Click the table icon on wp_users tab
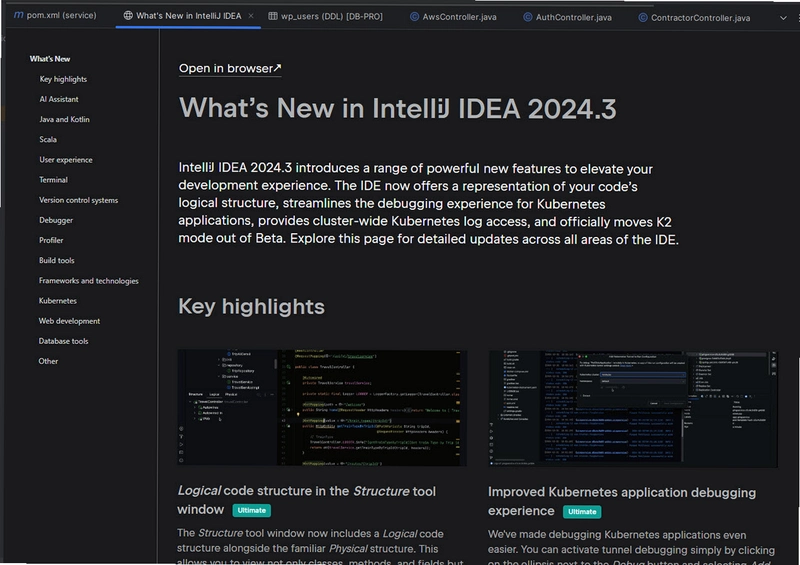The image size is (800, 565). 273,16
